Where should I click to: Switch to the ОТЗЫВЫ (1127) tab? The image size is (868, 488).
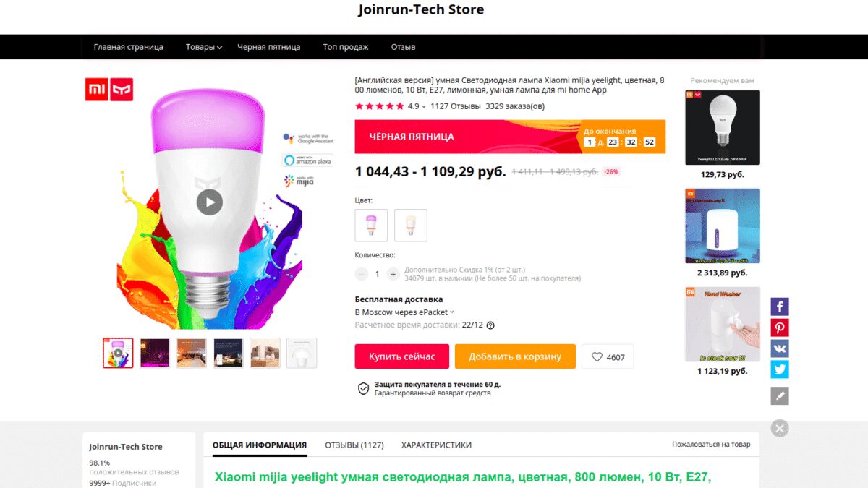click(x=354, y=445)
